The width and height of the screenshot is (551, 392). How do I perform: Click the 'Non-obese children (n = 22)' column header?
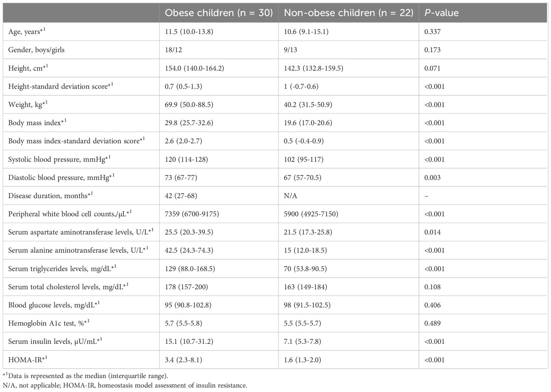348,13
